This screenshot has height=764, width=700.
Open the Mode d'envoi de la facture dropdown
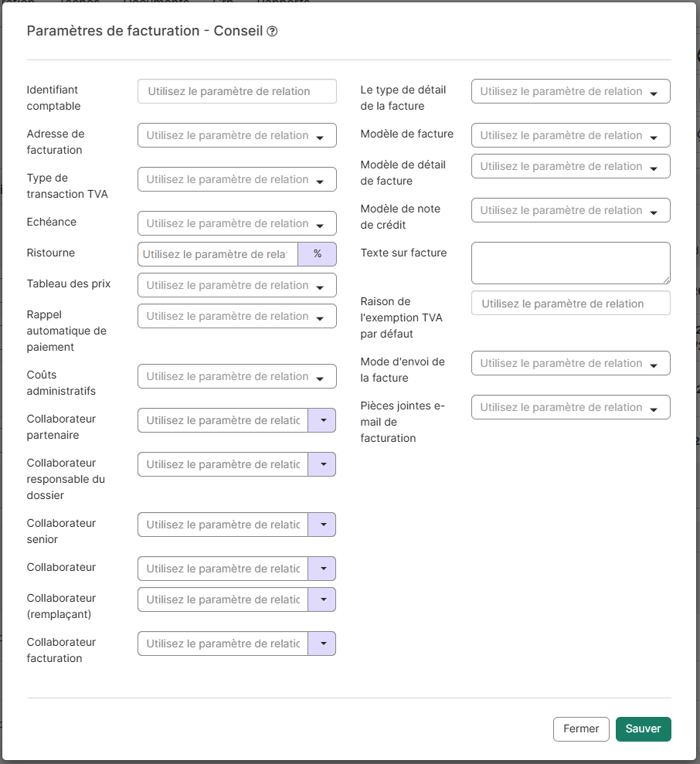[x=570, y=363]
